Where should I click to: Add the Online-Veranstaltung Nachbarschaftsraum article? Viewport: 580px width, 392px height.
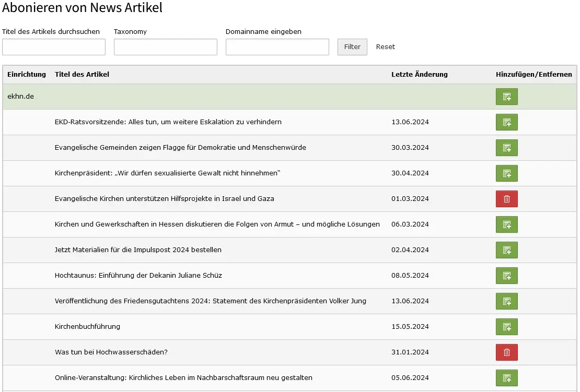coord(506,377)
